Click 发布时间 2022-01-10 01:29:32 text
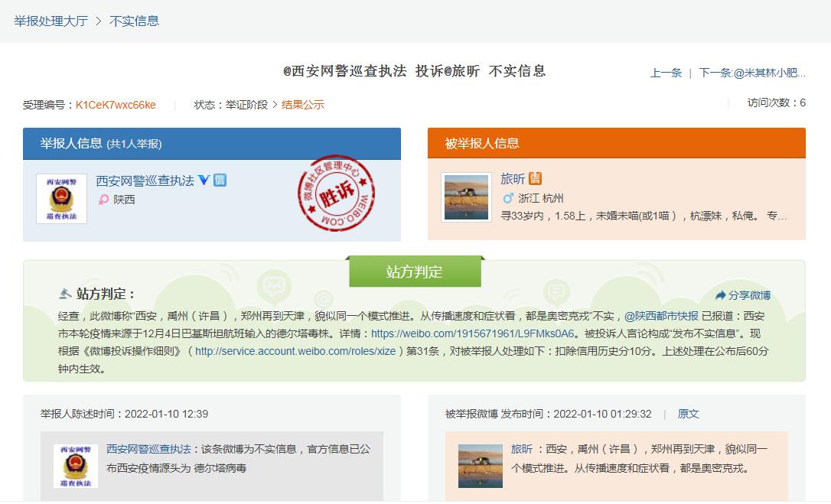Image resolution: width=831 pixels, height=504 pixels. (x=576, y=414)
